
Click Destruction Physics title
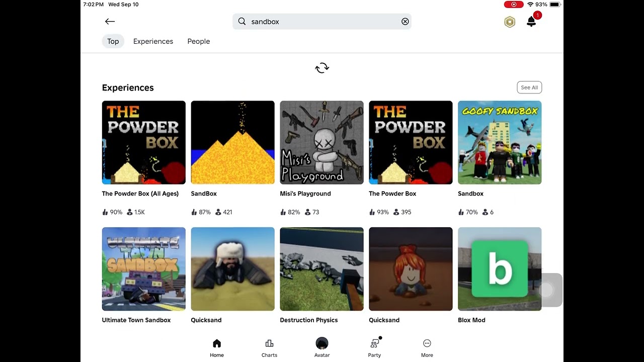pos(309,320)
